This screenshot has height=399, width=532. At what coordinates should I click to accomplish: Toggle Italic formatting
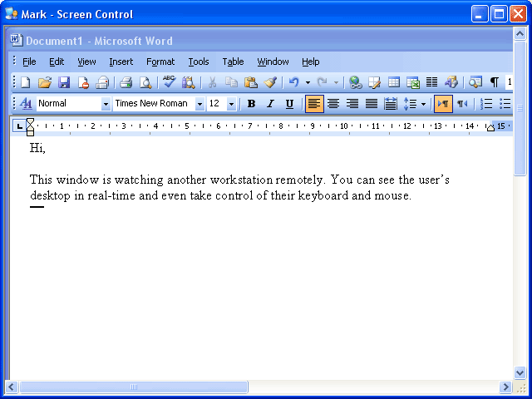pyautogui.click(x=270, y=103)
